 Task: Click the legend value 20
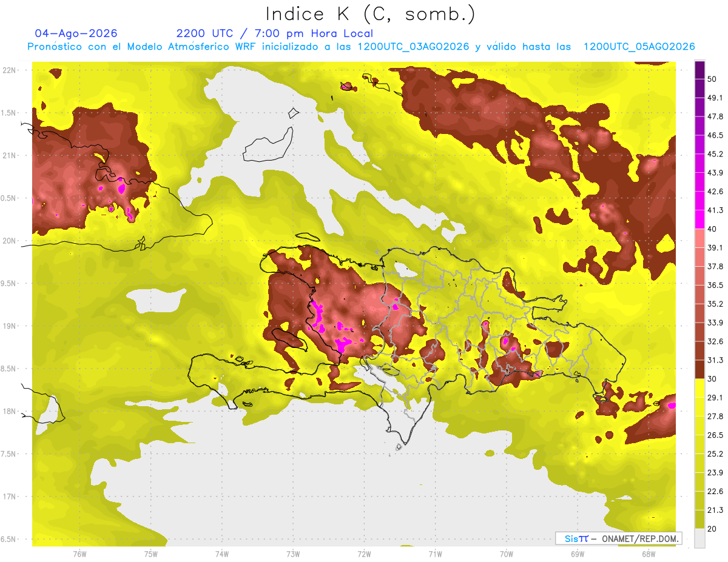tap(712, 529)
